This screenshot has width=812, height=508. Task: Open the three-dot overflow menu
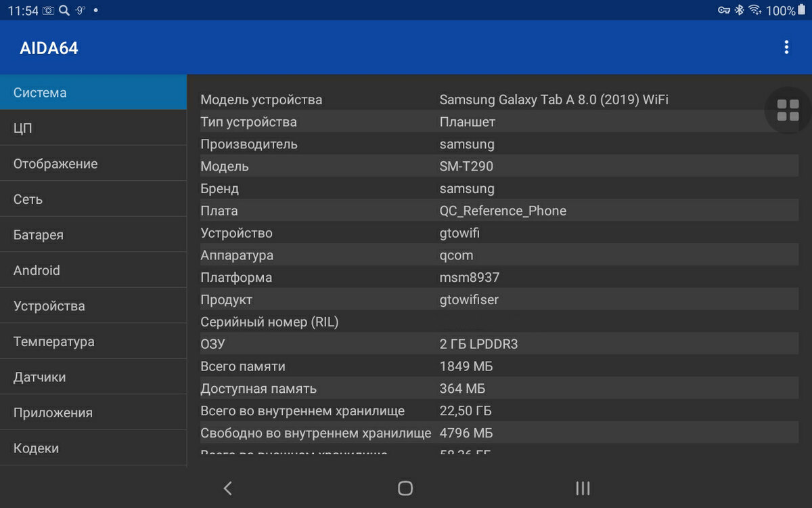pyautogui.click(x=786, y=47)
